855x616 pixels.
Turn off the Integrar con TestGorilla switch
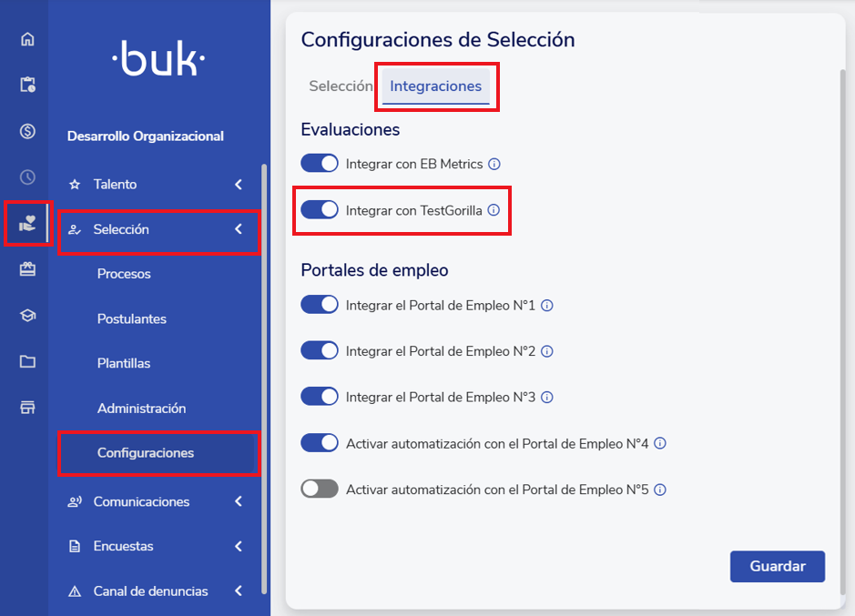320,210
